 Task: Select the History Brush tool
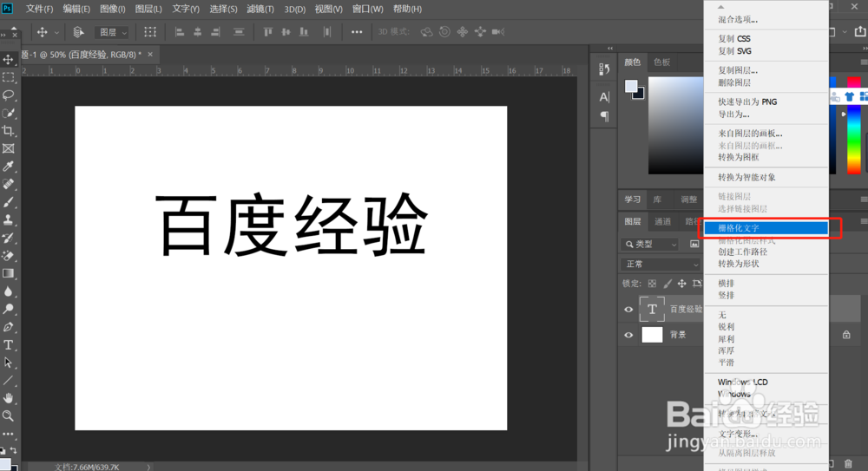[x=9, y=238]
